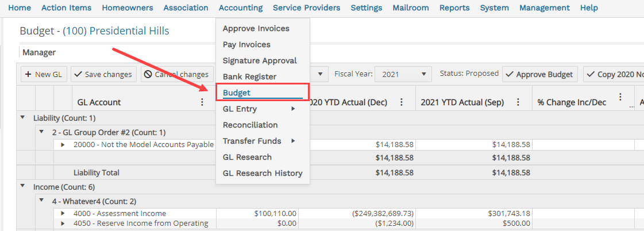Collapse the 4 - Whatever4 group
The width and height of the screenshot is (644, 231).
(x=41, y=201)
